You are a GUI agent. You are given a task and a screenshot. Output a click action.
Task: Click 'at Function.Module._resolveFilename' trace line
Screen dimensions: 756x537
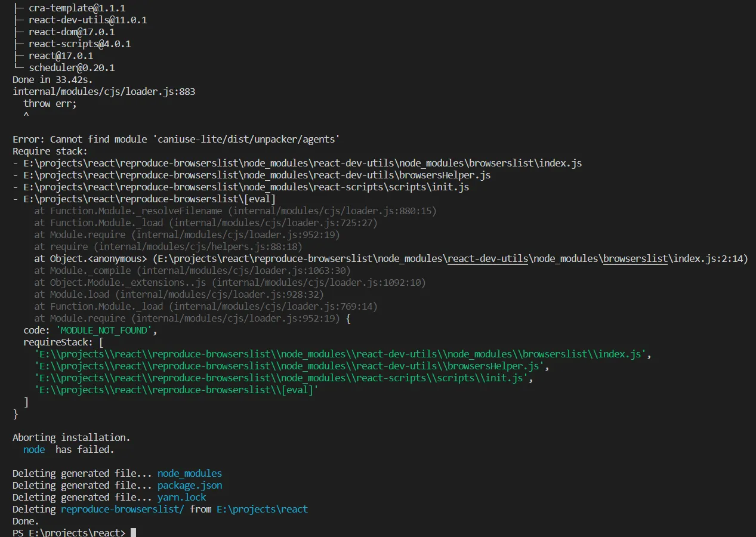(235, 211)
